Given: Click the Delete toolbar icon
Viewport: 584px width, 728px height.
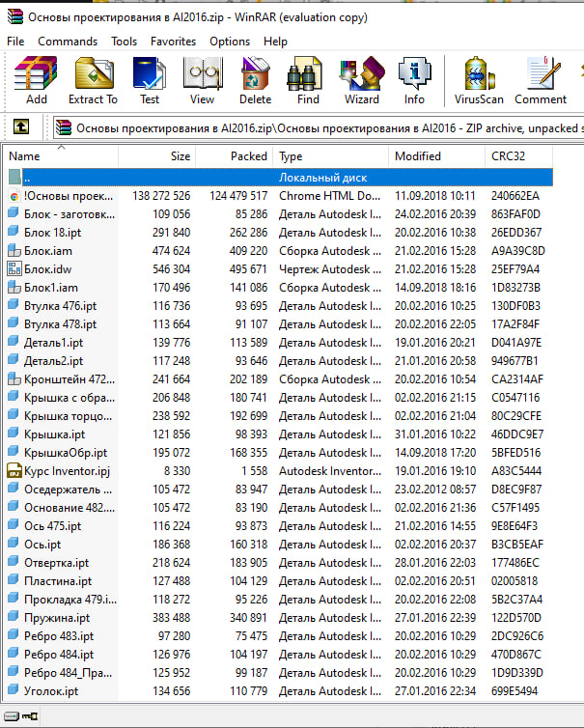Looking at the screenshot, I should [x=256, y=73].
